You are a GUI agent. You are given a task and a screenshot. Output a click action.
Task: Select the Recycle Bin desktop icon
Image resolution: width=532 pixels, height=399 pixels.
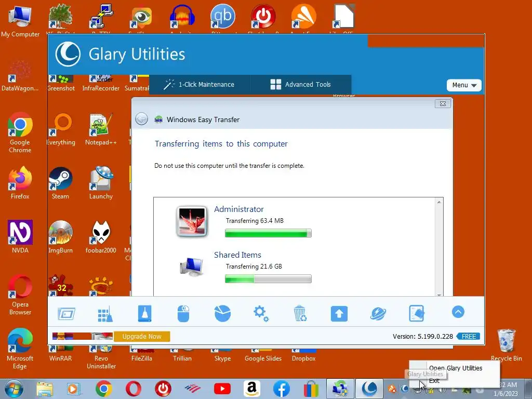coord(506,345)
